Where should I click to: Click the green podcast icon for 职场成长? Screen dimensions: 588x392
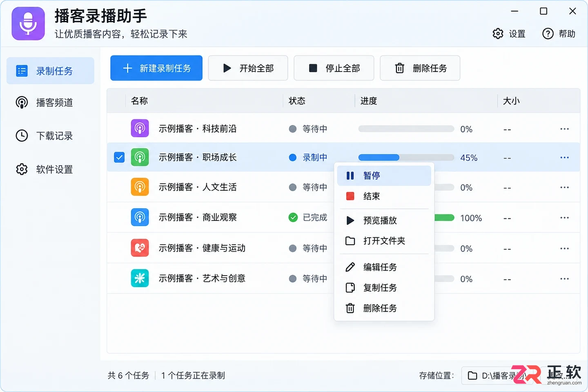(140, 157)
